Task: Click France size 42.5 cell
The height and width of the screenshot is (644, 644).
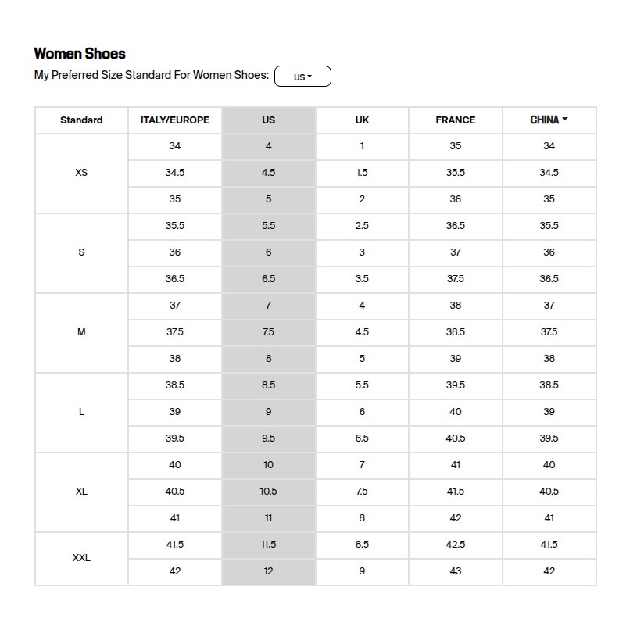Action: pos(456,545)
